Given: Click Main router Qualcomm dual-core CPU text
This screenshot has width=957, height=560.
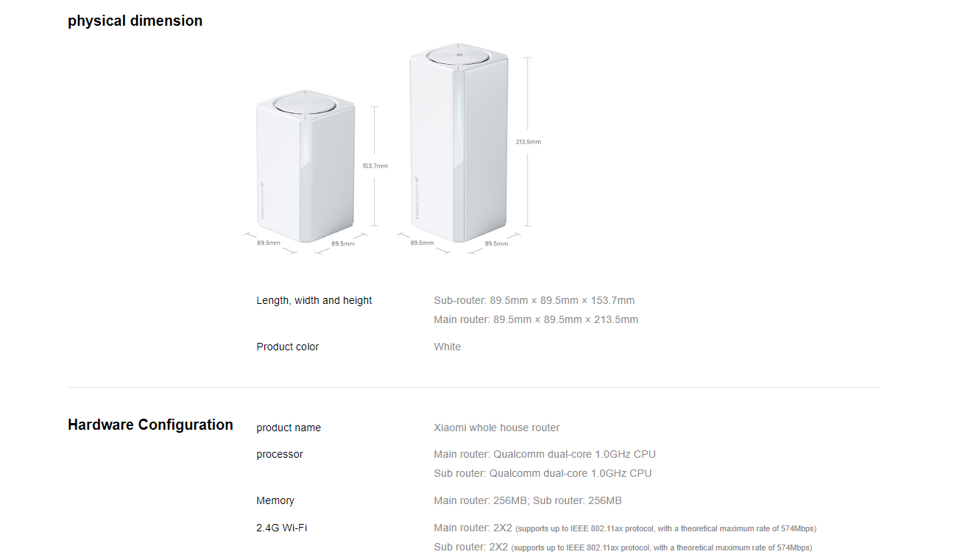Looking at the screenshot, I should (x=545, y=454).
